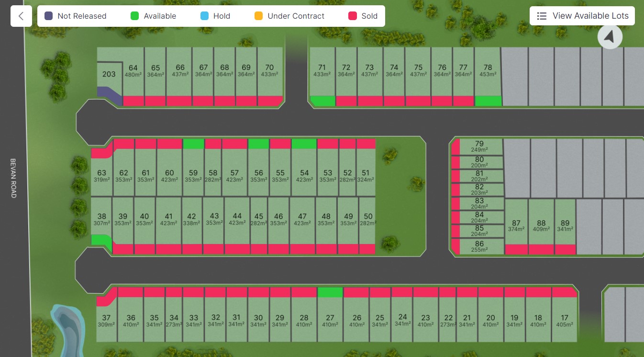Screen dimensions: 644x357
Task: Click sold lot 86 with 255m²
Action: tap(479, 246)
